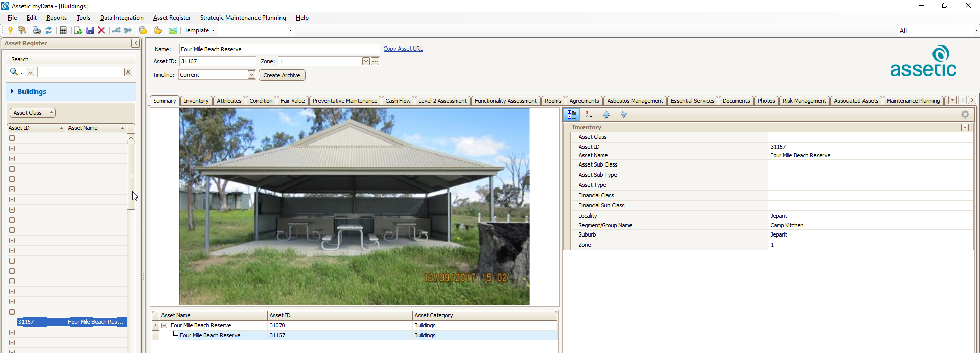Toggle alphabetical A-Z sort in property grid
Image resolution: width=980 pixels, height=353 pixels.
pos(589,114)
